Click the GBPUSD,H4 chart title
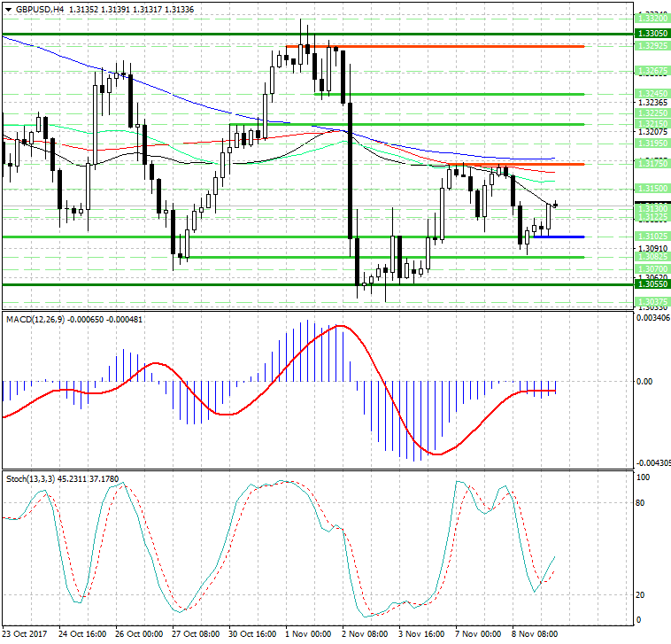This screenshot has width=671, height=644. pos(36,9)
